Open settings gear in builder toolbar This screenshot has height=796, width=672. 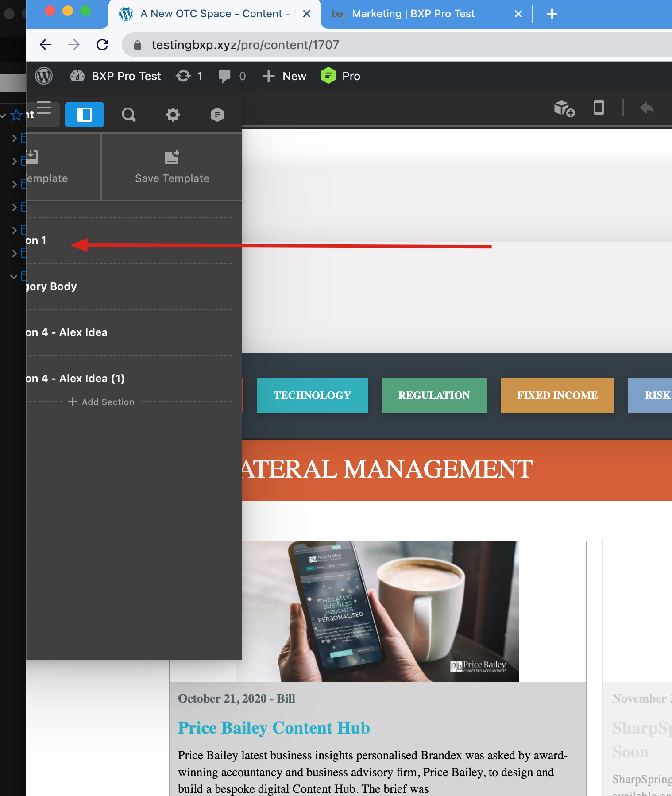tap(173, 115)
